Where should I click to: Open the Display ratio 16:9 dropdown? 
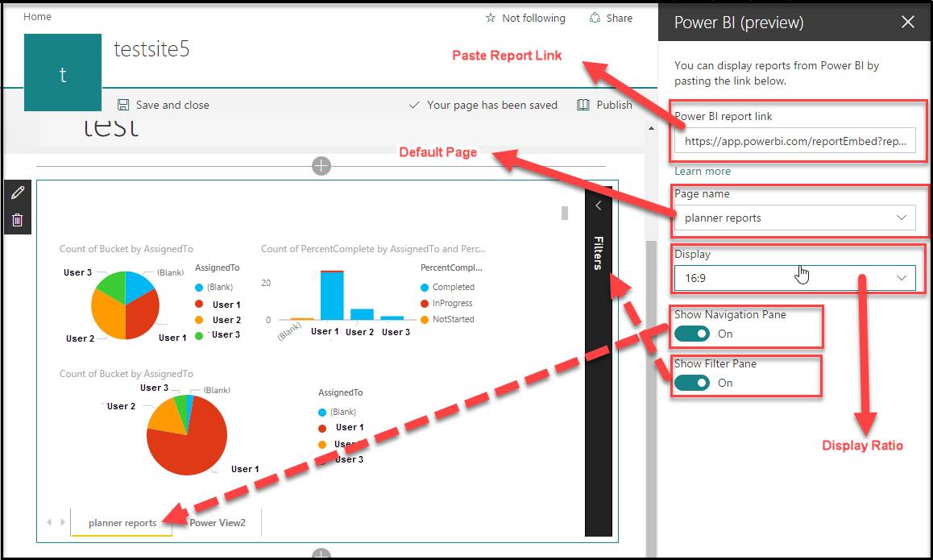(x=794, y=278)
